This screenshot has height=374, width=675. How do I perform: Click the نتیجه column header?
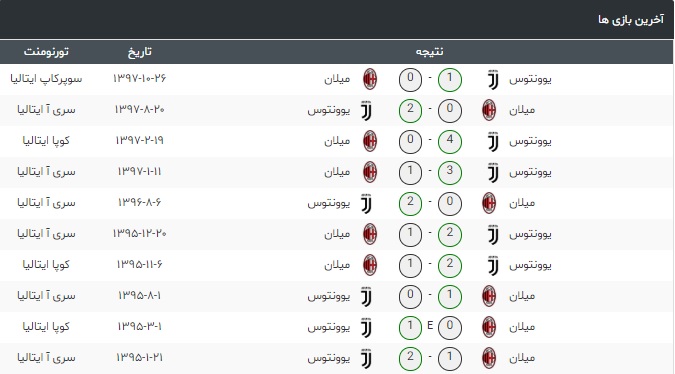(x=430, y=52)
